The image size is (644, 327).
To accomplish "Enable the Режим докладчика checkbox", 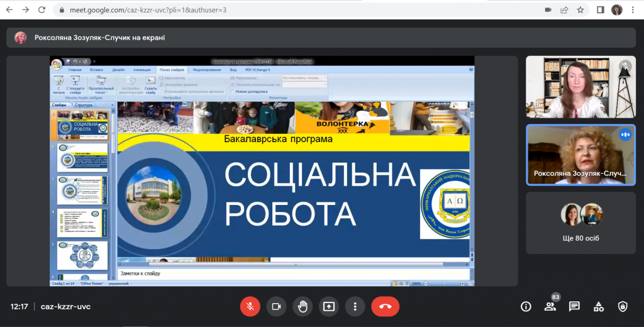I will (231, 91).
